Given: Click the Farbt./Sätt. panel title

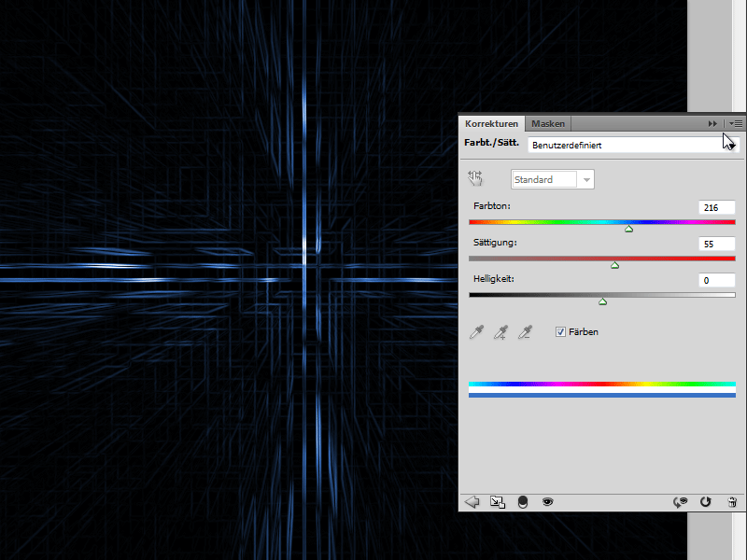Looking at the screenshot, I should coord(491,143).
